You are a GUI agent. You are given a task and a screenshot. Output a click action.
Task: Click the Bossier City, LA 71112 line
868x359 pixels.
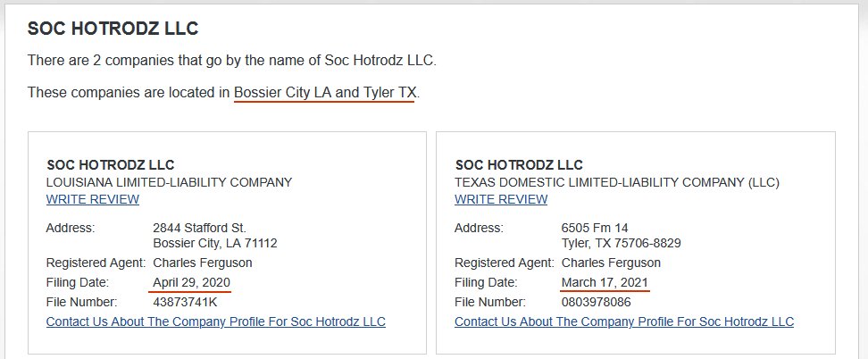pos(215,243)
